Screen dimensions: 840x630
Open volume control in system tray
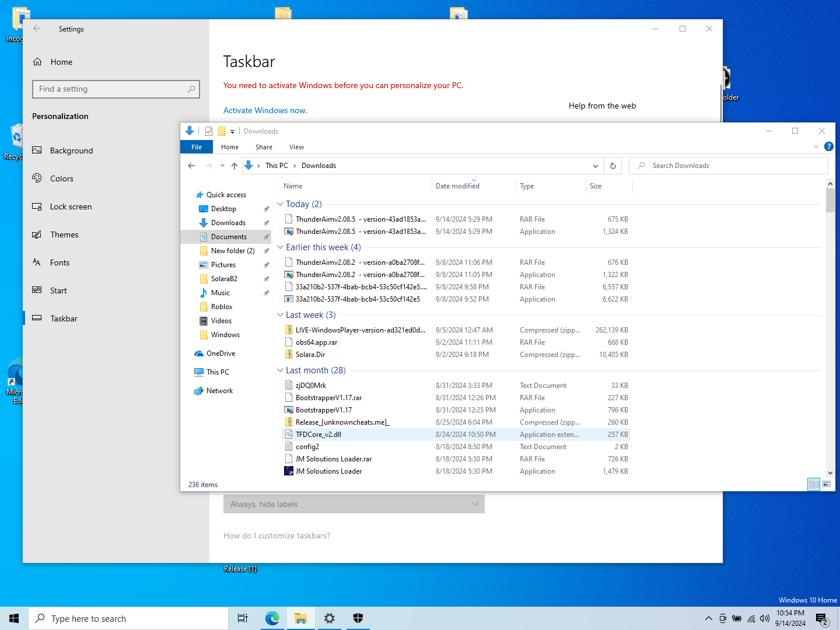point(765,618)
